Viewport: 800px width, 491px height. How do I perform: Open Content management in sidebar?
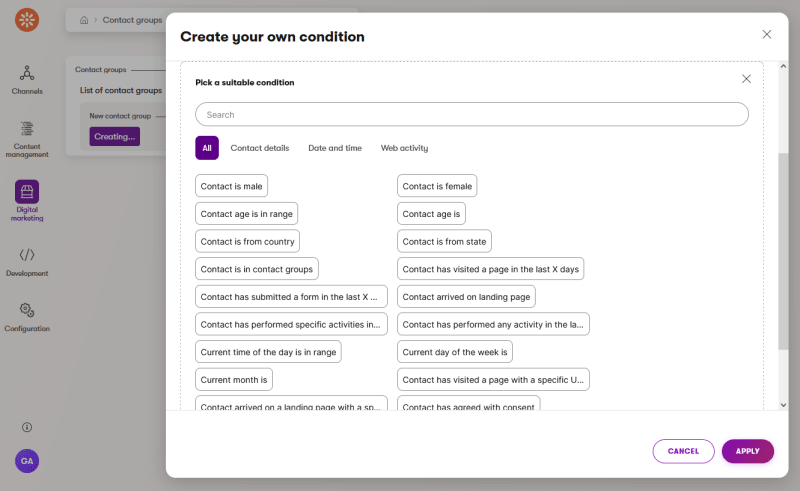click(x=27, y=129)
